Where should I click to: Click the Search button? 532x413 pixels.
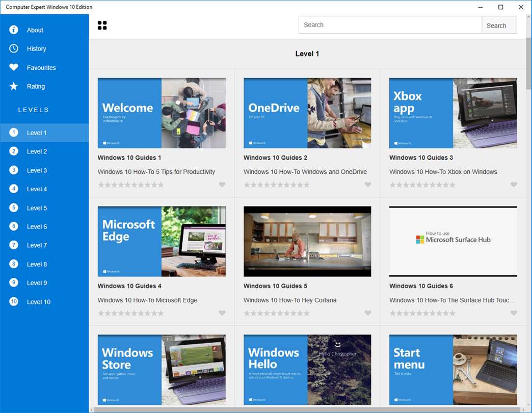(499, 25)
